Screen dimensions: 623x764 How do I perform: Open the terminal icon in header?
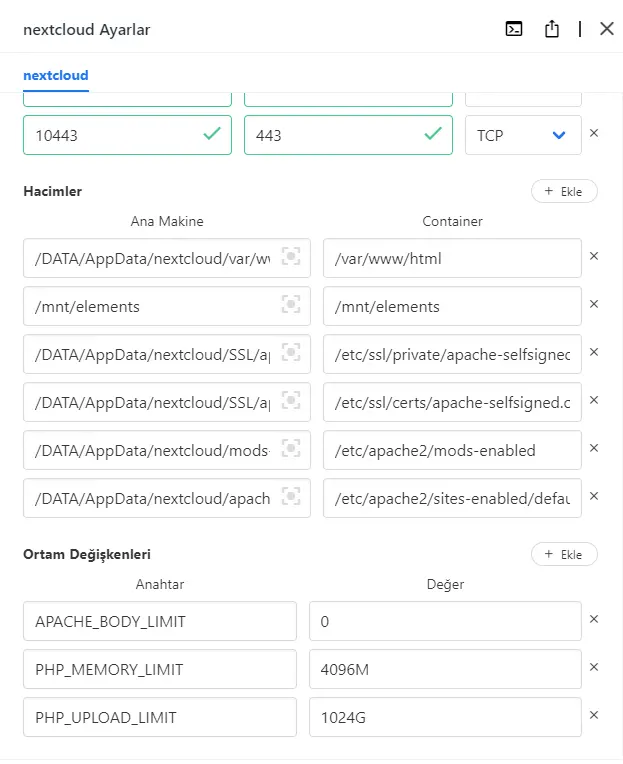(x=514, y=29)
